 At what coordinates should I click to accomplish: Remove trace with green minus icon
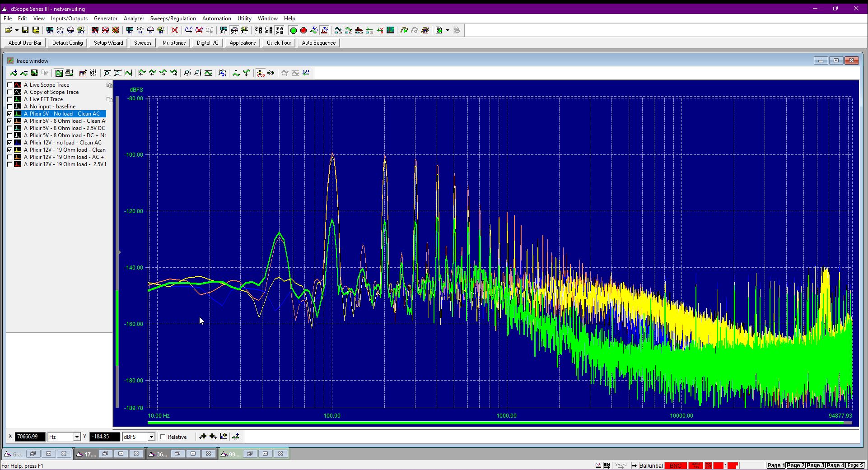pyautogui.click(x=24, y=73)
